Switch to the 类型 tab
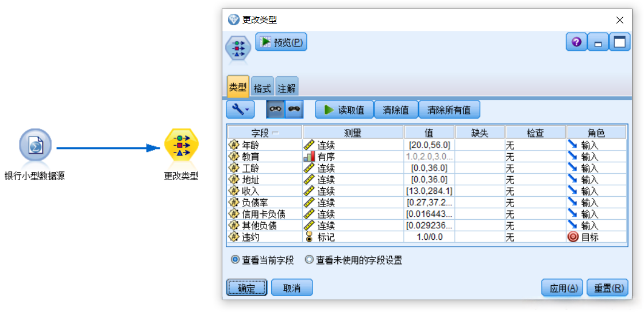The width and height of the screenshot is (644, 315). pyautogui.click(x=238, y=87)
